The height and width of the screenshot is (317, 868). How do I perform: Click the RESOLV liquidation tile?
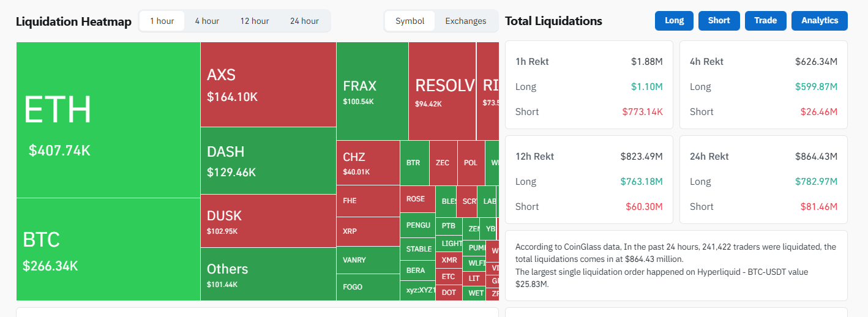[442, 91]
